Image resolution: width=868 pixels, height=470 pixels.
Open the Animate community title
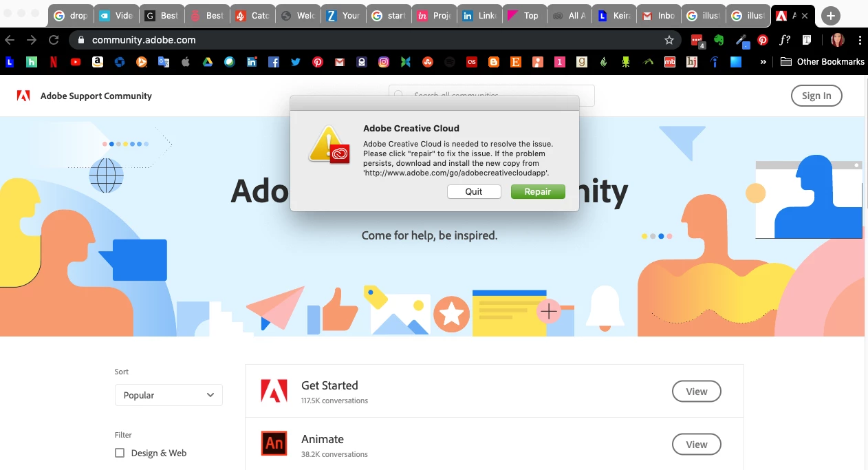pos(323,439)
